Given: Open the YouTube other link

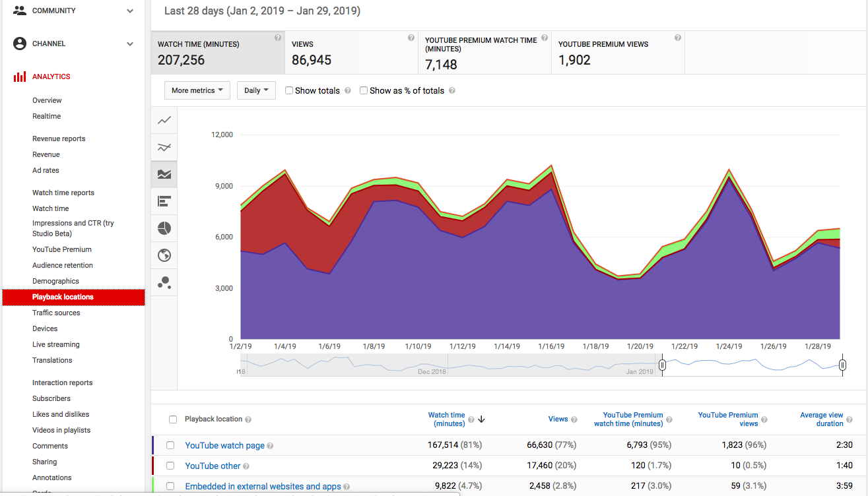Looking at the screenshot, I should pyautogui.click(x=213, y=466).
